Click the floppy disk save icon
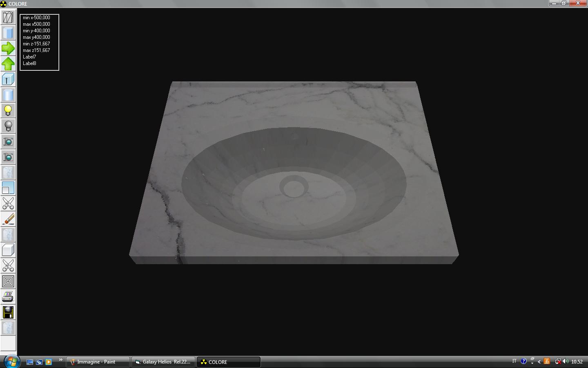 tap(8, 312)
